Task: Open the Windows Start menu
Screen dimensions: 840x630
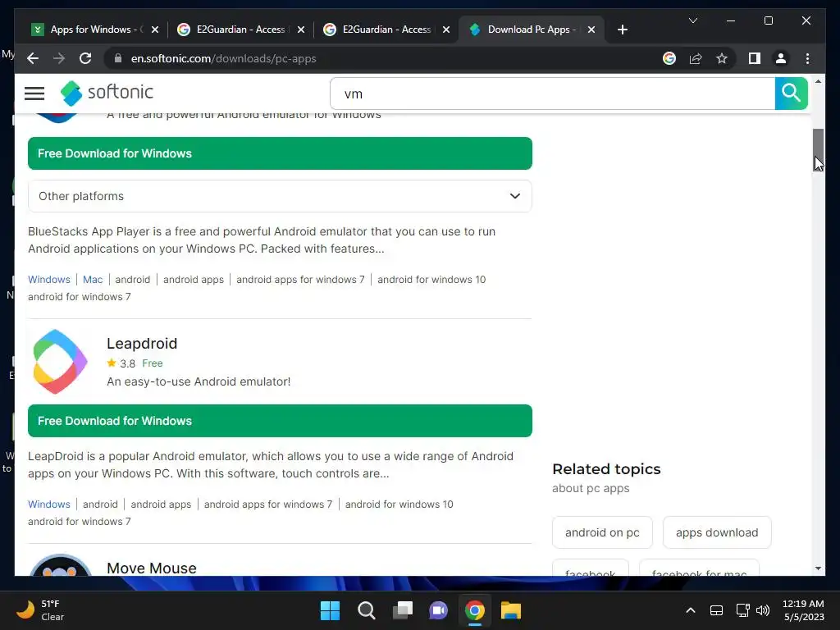Action: coord(330,610)
